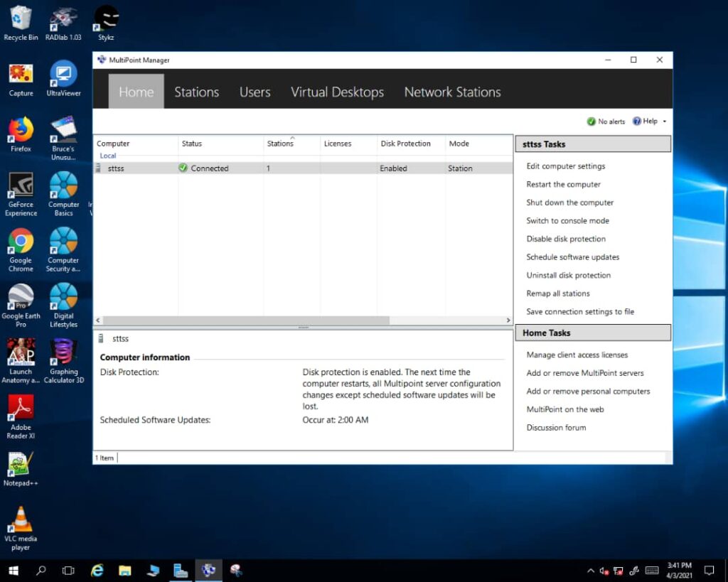Select the Digital Lifestyles desktop shortcut

63,306
